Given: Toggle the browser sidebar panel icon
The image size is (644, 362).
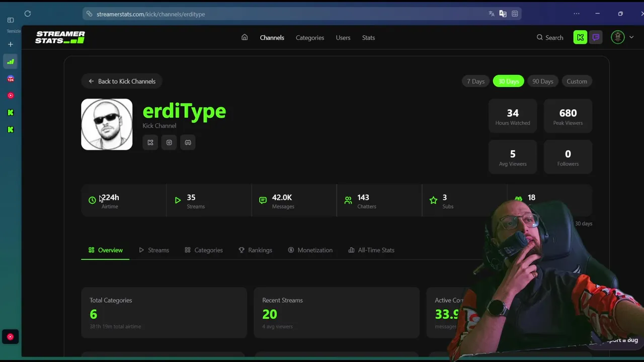Looking at the screenshot, I should 11,20.
